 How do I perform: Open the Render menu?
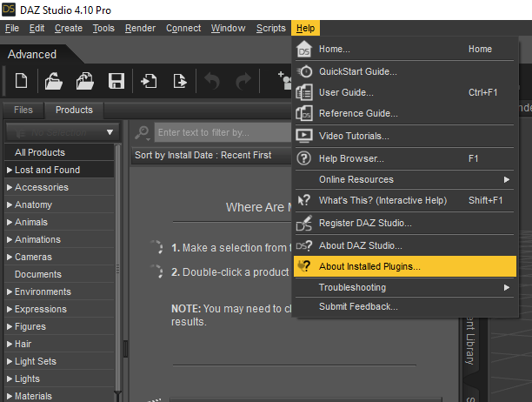click(x=140, y=28)
